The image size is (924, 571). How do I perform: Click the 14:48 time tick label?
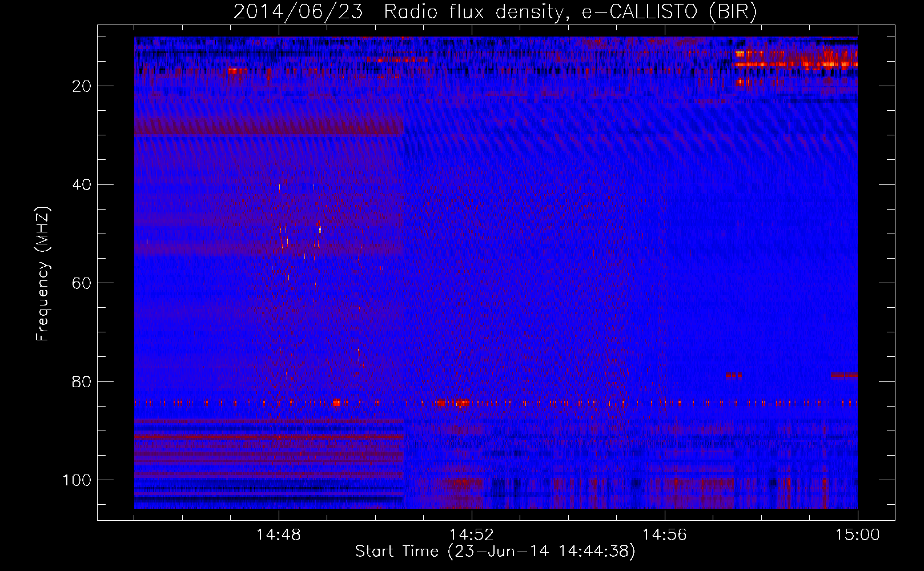279,535
